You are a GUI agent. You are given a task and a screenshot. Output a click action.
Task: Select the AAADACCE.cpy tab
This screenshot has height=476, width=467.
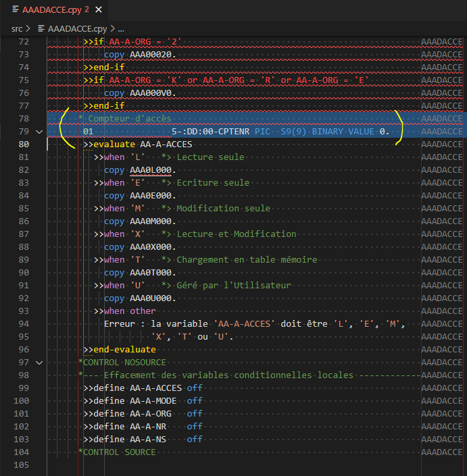pos(54,10)
